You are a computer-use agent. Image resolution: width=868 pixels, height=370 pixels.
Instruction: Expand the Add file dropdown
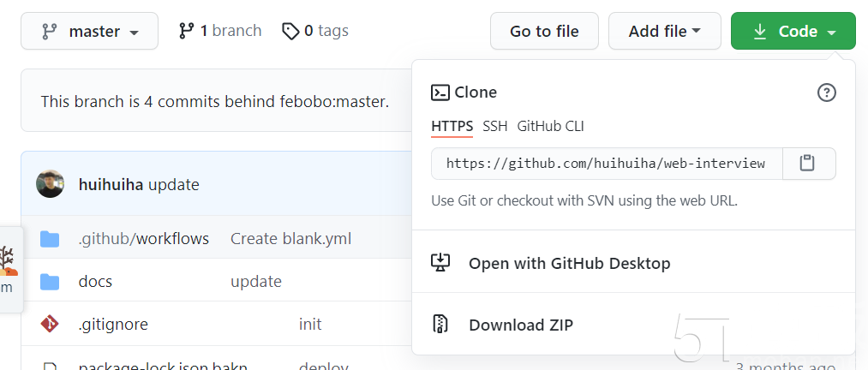pyautogui.click(x=665, y=31)
